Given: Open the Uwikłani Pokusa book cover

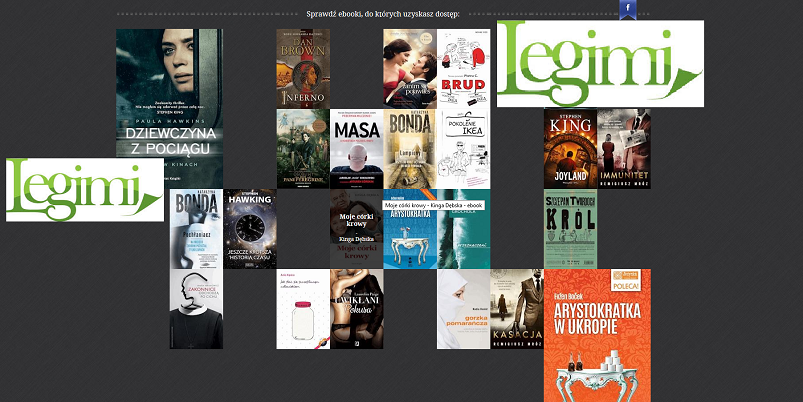Looking at the screenshot, I should coord(356,309).
